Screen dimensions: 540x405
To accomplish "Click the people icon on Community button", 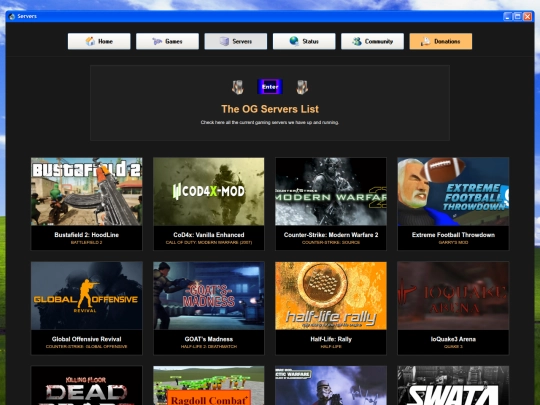I will point(357,41).
